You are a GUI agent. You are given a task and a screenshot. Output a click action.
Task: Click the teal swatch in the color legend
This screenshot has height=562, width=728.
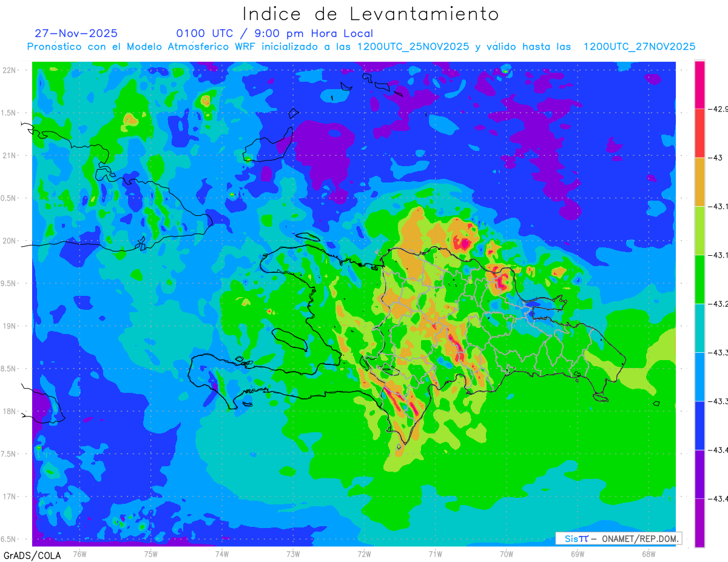pyautogui.click(x=699, y=328)
